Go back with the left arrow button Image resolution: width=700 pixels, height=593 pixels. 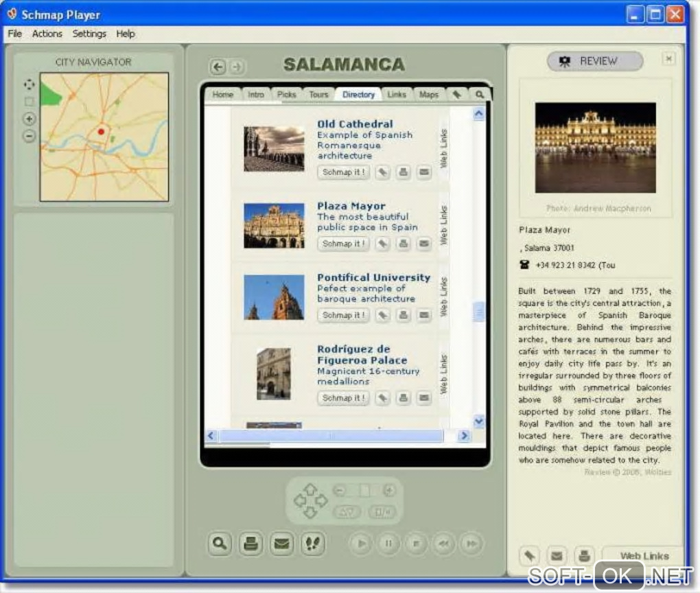coord(218,67)
